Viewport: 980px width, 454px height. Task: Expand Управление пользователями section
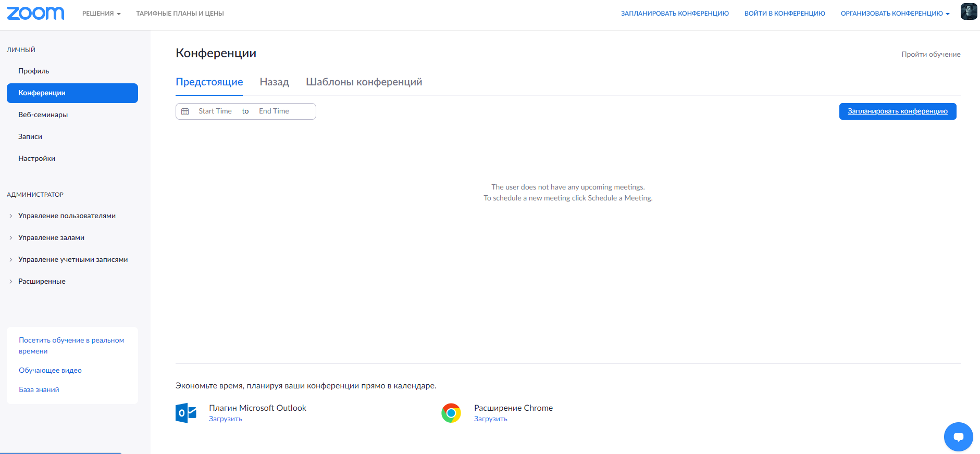(67, 216)
